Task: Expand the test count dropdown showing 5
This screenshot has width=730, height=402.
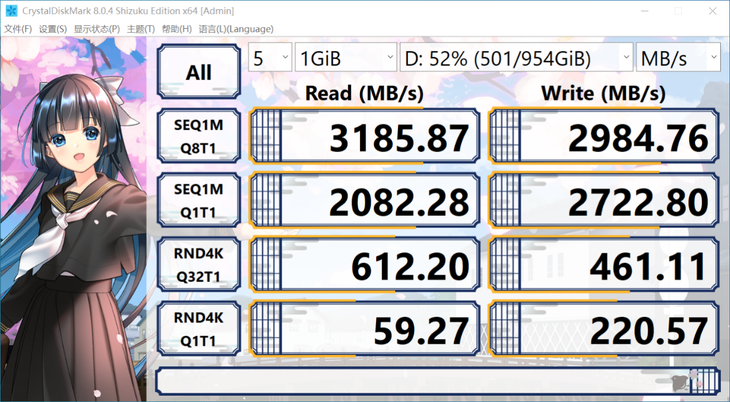Action: (x=270, y=58)
